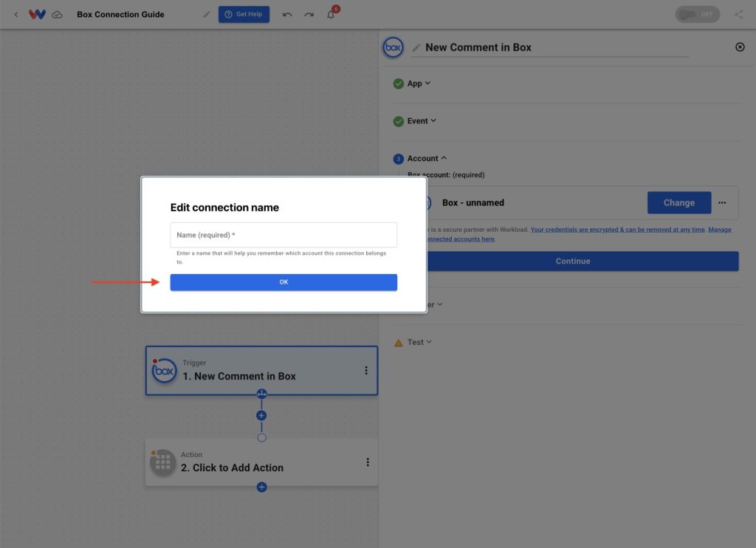Image resolution: width=756 pixels, height=548 pixels.
Task: Open credentials encrypted link
Action: (618, 230)
